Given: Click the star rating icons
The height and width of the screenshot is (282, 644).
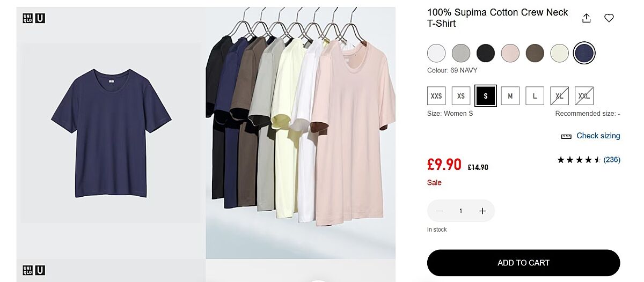Looking at the screenshot, I should tap(579, 160).
